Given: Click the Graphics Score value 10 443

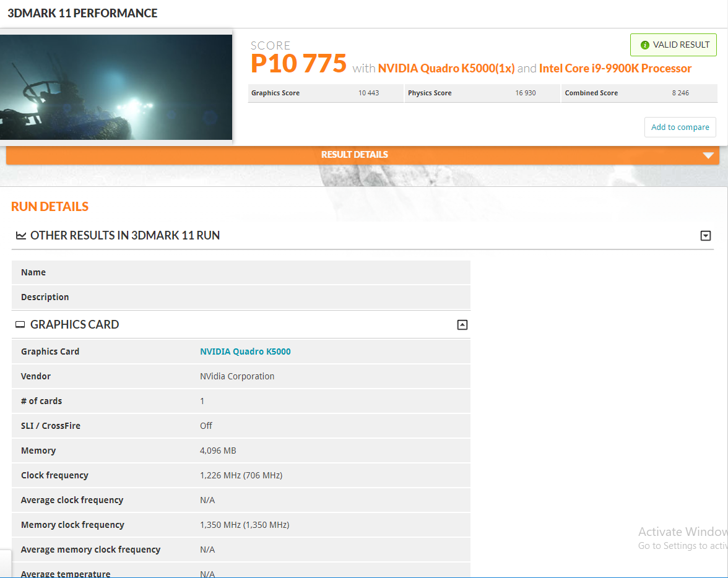Looking at the screenshot, I should click(369, 93).
